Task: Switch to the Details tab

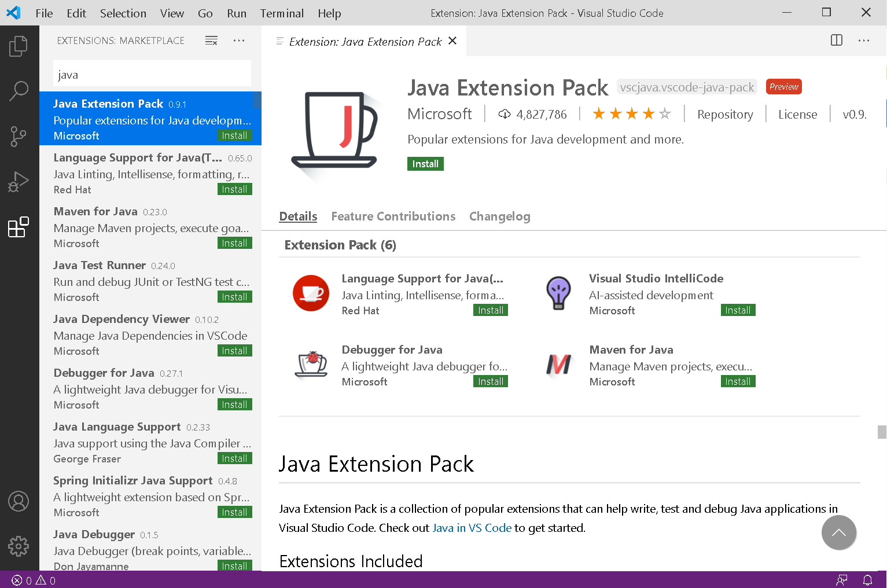Action: [298, 216]
